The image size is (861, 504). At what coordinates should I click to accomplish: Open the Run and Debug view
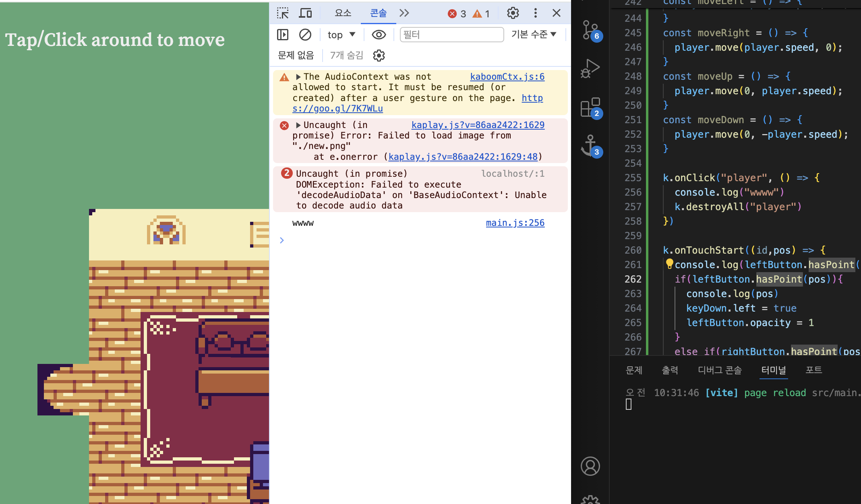[x=590, y=68]
